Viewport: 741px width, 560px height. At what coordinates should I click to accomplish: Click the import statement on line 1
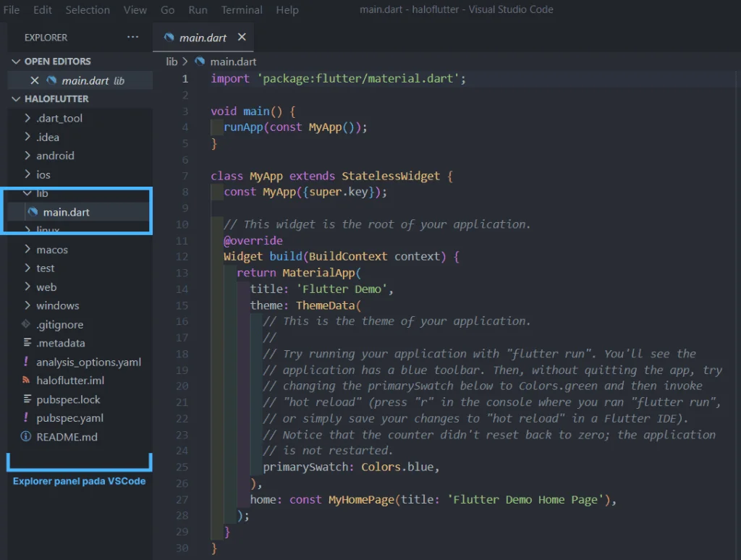tap(338, 78)
